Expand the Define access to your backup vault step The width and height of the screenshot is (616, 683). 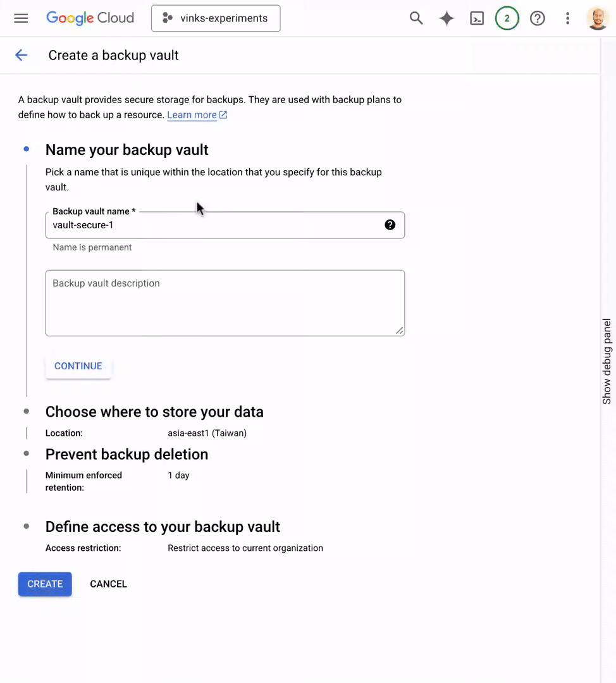(163, 527)
